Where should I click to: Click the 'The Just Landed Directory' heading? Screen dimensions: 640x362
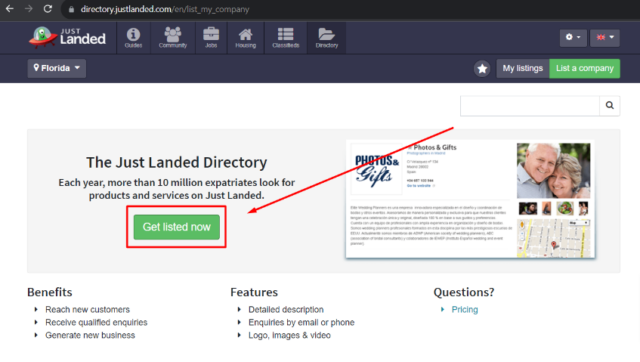coord(176,162)
